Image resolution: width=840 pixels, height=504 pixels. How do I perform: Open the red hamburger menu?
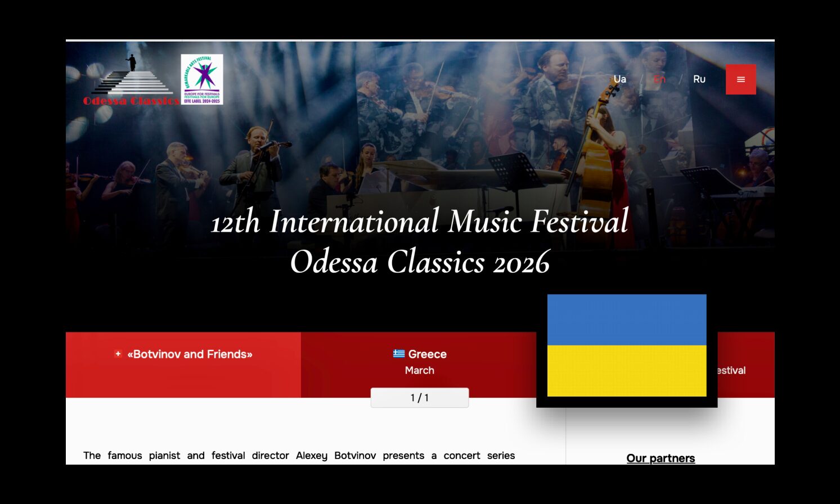coord(740,79)
